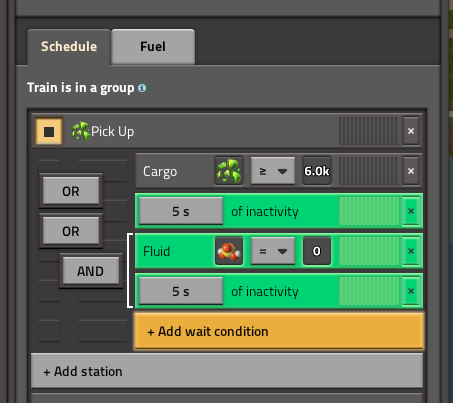Click the Fluid condition item icon
The height and width of the screenshot is (403, 453).
coord(229,251)
